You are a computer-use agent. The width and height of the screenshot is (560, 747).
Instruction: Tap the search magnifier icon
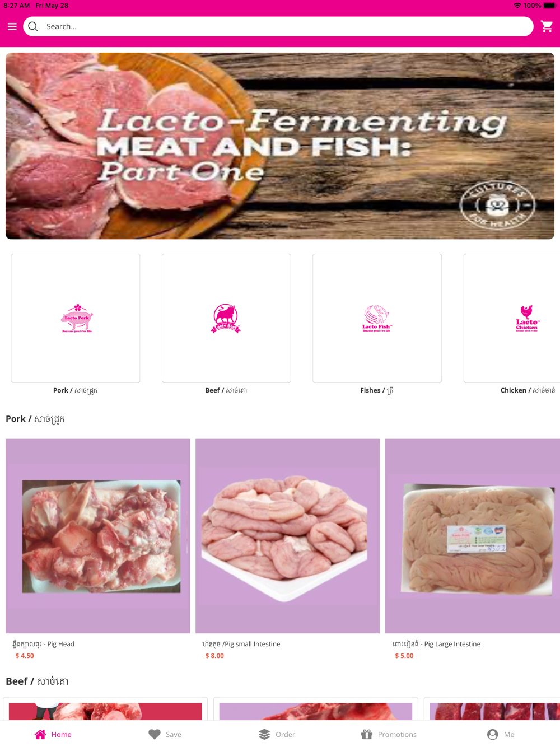tap(33, 26)
